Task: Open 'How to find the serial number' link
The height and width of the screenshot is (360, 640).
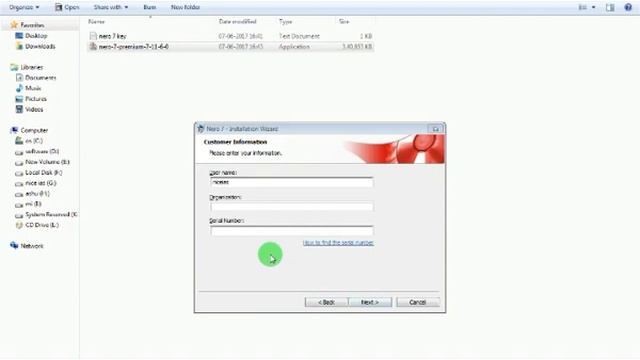Action: pyautogui.click(x=338, y=243)
